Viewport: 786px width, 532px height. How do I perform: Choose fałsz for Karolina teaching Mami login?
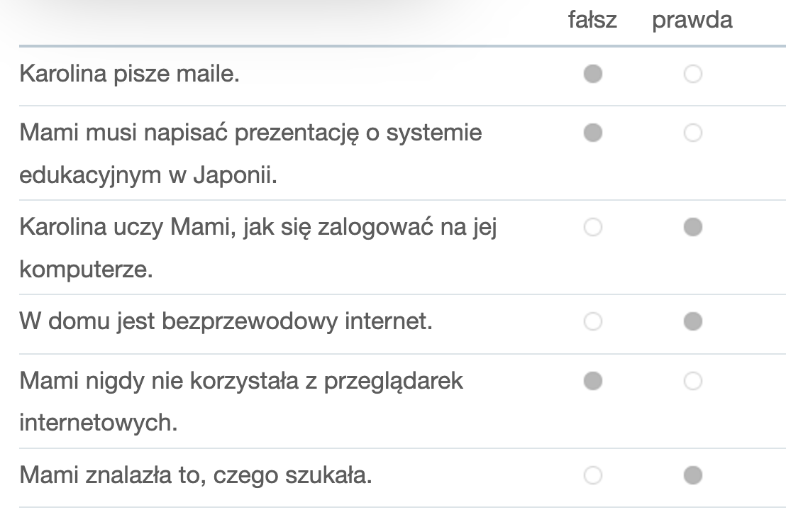coord(592,227)
